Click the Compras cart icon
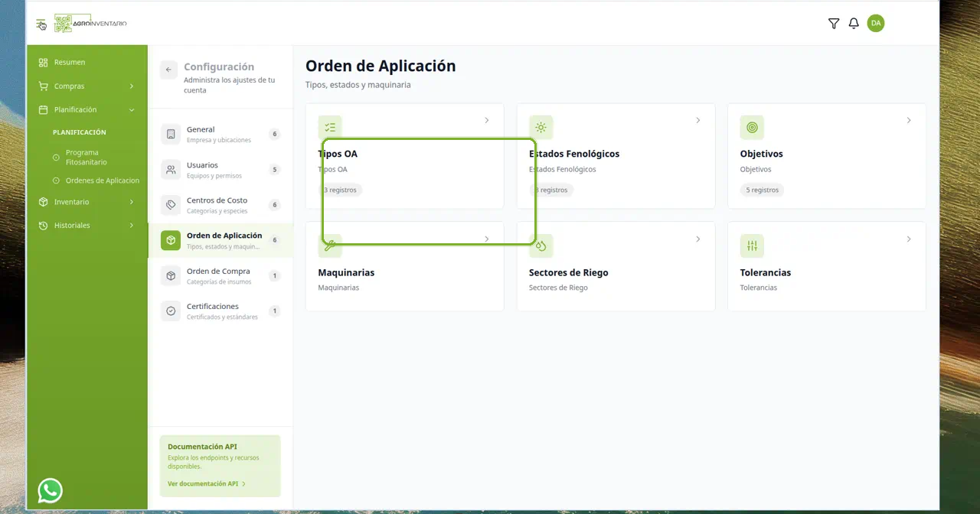 tap(43, 86)
